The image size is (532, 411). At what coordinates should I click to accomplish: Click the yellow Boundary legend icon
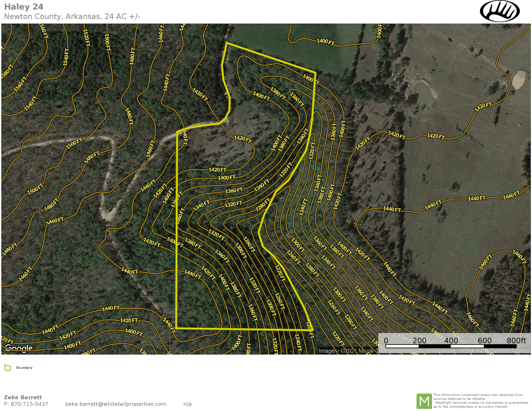click(8, 368)
